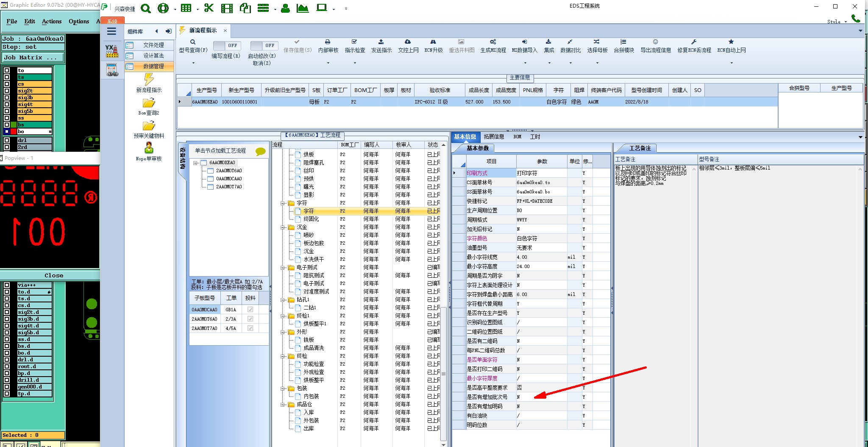
Task: Click the green lifebuoy help icon
Action: pos(163,8)
